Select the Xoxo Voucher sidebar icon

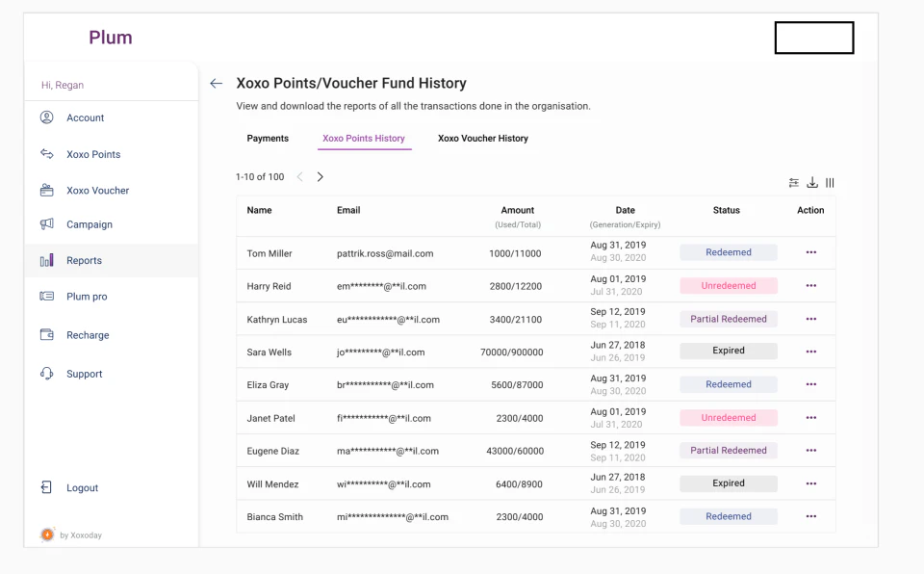46,191
